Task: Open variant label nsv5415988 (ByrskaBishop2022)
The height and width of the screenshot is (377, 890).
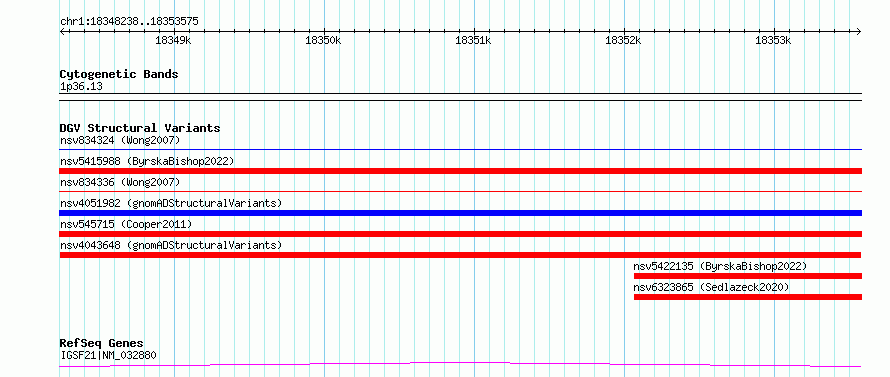Action: coord(147,161)
